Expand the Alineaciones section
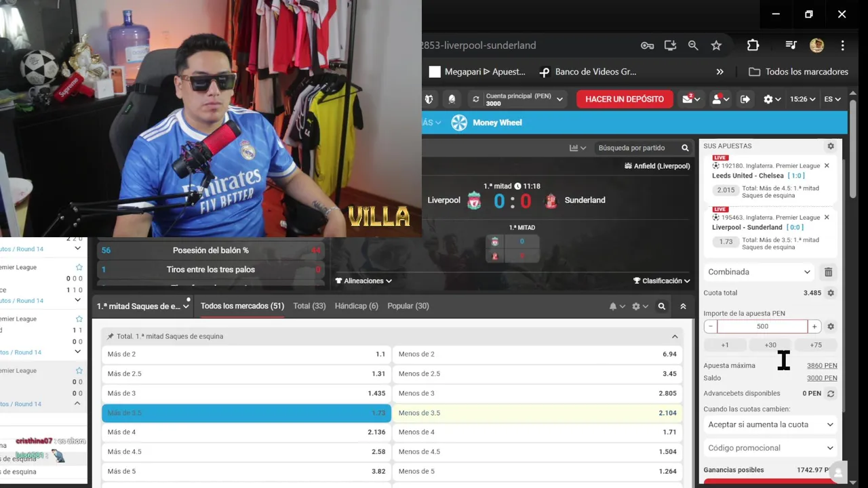Viewport: 868px width, 488px height. pyautogui.click(x=363, y=281)
